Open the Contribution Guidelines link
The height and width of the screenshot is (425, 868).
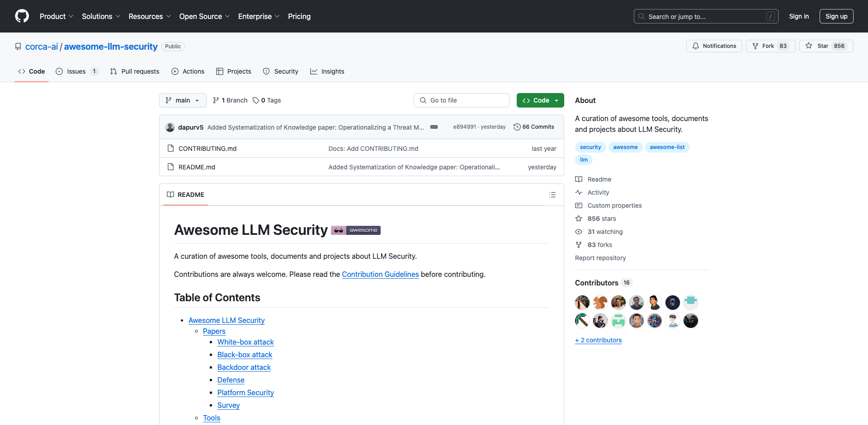pyautogui.click(x=380, y=274)
